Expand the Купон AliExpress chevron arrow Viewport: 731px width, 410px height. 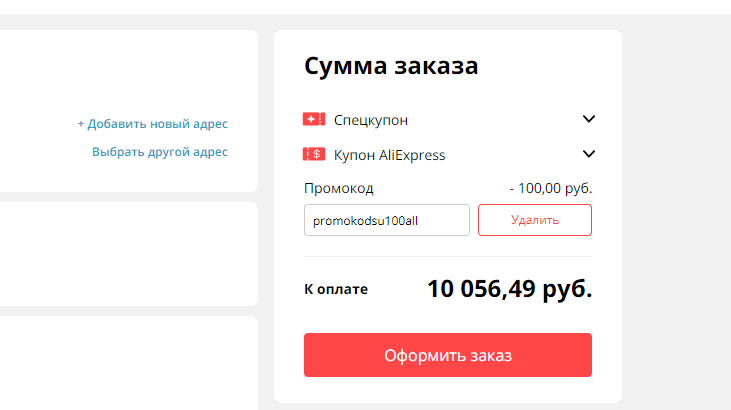pos(589,154)
